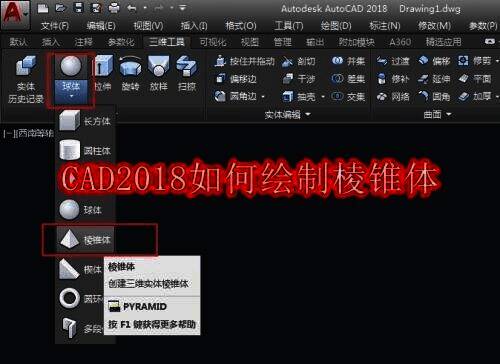The height and width of the screenshot is (364, 500).
Task: Expand the 圆角边 dropdown arrow
Action: [263, 97]
